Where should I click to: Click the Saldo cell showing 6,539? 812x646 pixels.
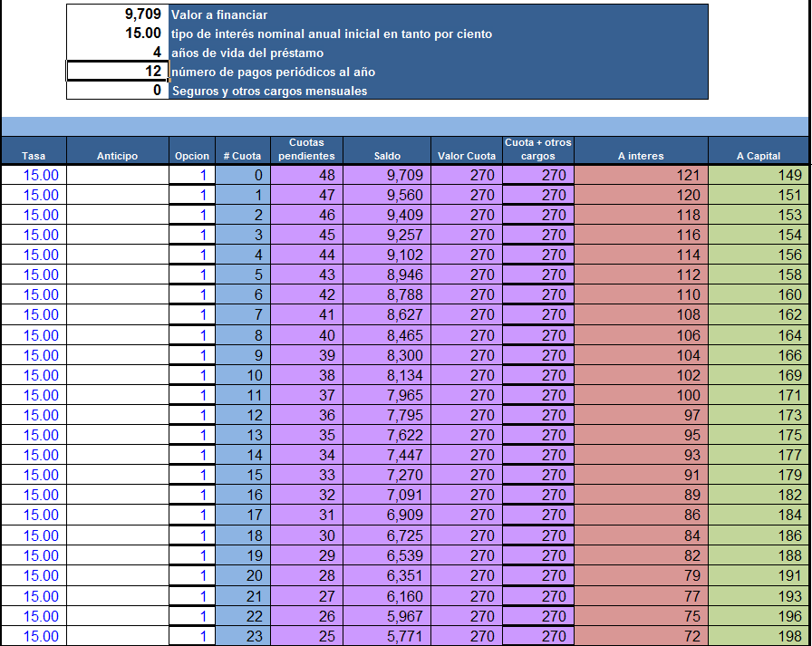coord(387,555)
